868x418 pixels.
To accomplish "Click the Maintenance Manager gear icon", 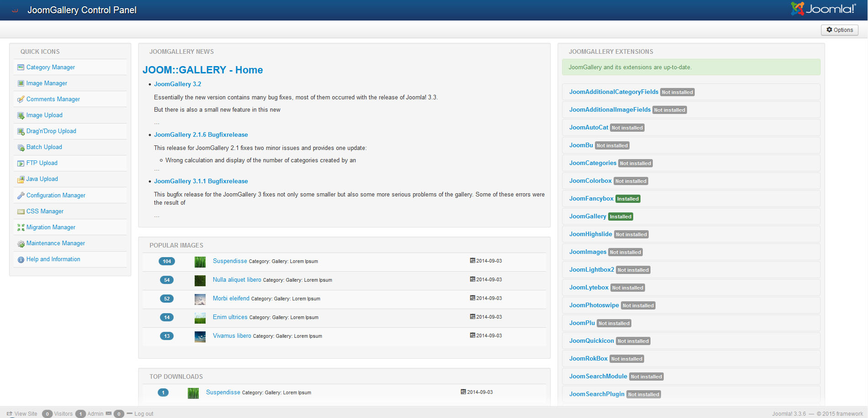I will pos(21,243).
